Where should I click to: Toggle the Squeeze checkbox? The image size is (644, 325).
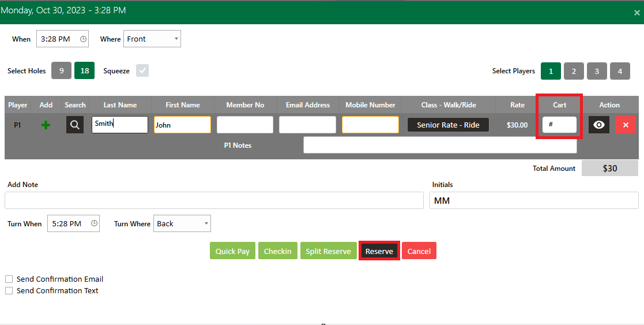[142, 70]
